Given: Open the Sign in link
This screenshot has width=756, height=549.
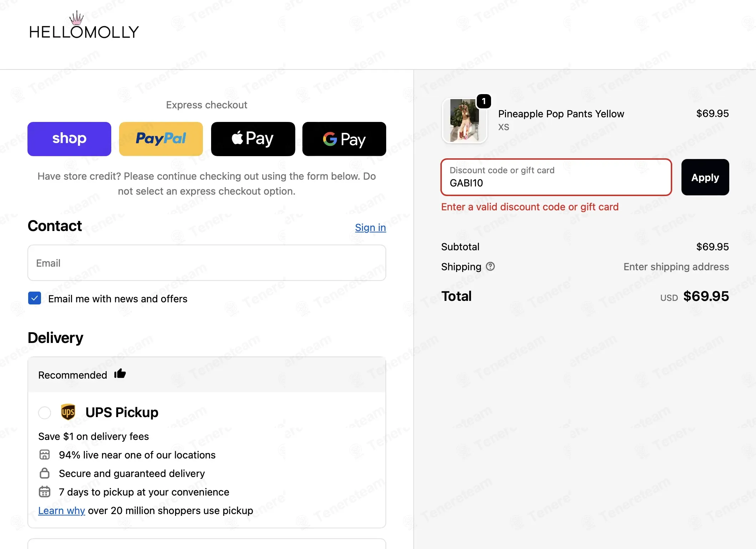Looking at the screenshot, I should [x=371, y=227].
